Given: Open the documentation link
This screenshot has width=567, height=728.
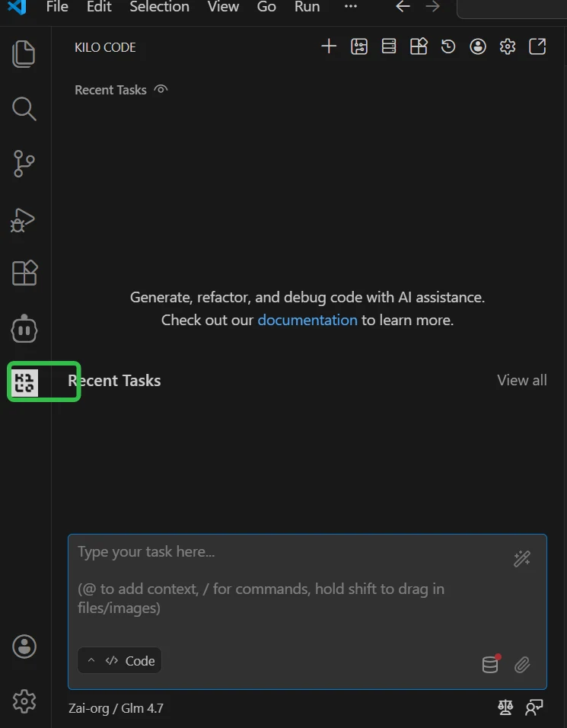Looking at the screenshot, I should tap(307, 320).
